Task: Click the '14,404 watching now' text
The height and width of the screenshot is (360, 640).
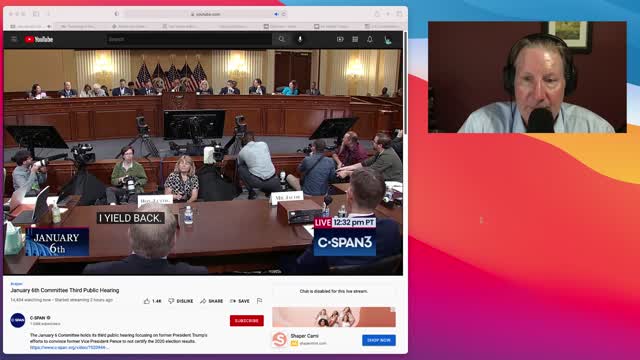Action: click(31, 300)
